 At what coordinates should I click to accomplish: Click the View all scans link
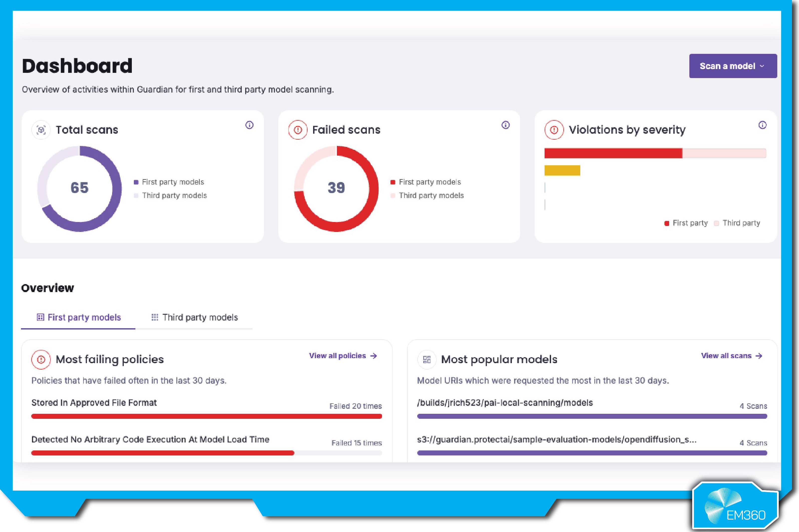point(726,356)
